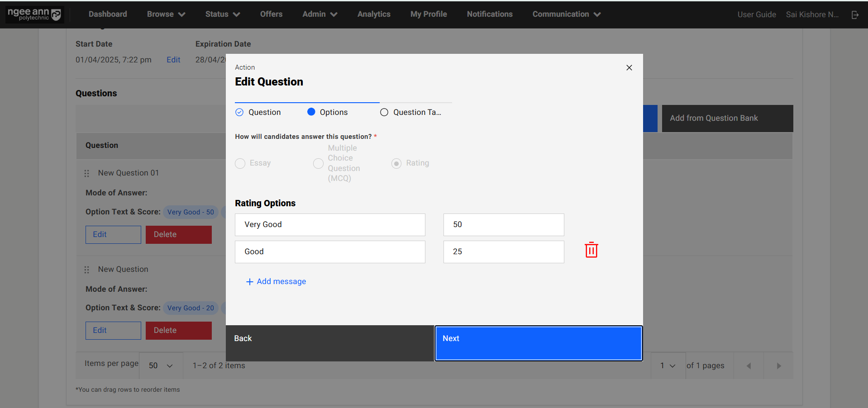Expand the Communication menu
This screenshot has width=868, height=408.
pos(566,14)
